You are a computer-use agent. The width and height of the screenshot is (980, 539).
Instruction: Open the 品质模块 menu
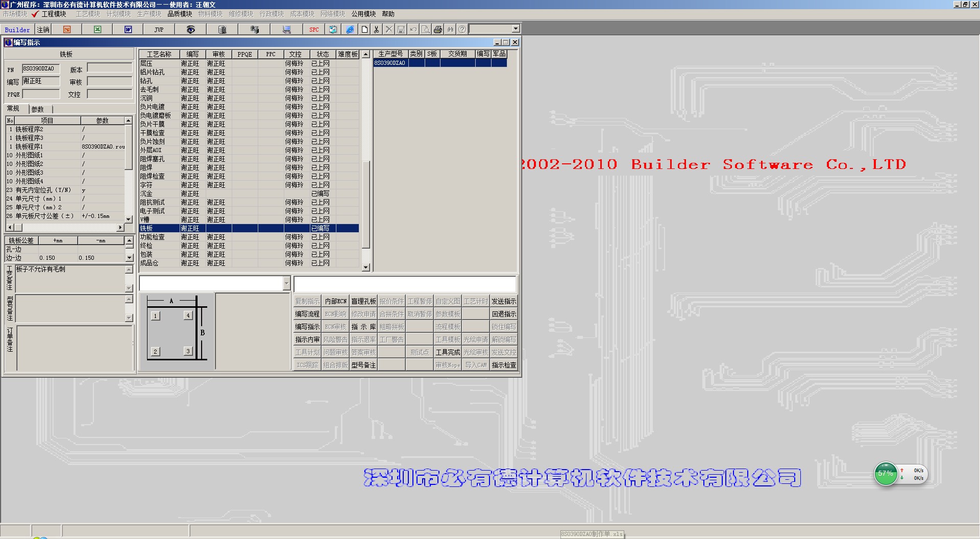[180, 14]
